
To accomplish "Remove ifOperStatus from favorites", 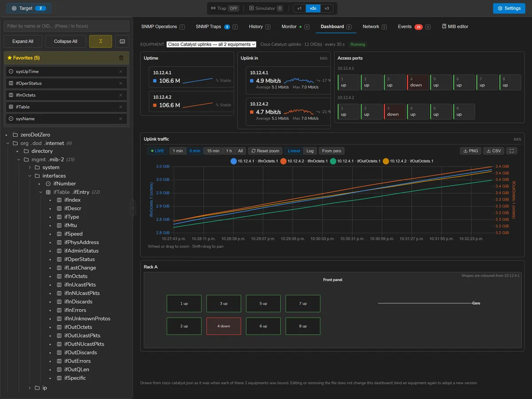I will tap(121, 83).
